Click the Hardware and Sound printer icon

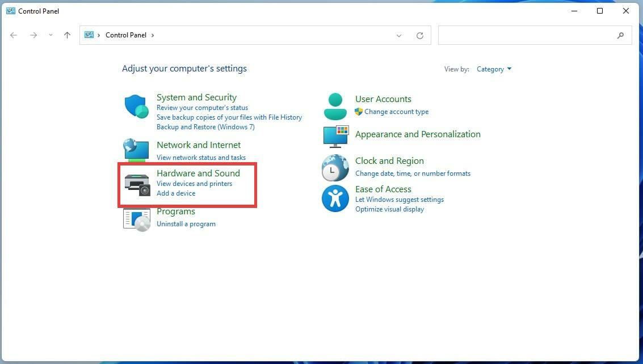tap(136, 183)
